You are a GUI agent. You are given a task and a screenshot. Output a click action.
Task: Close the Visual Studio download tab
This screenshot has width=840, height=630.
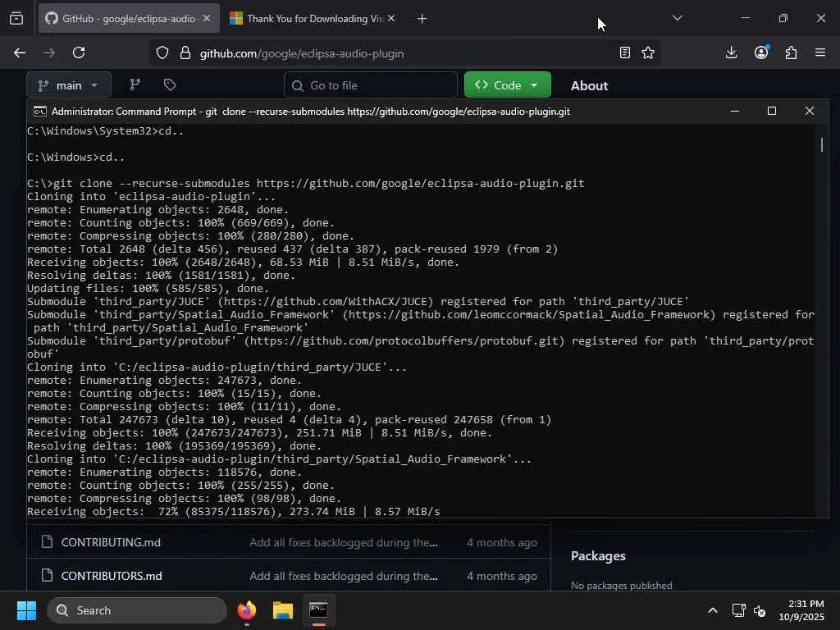click(391, 18)
